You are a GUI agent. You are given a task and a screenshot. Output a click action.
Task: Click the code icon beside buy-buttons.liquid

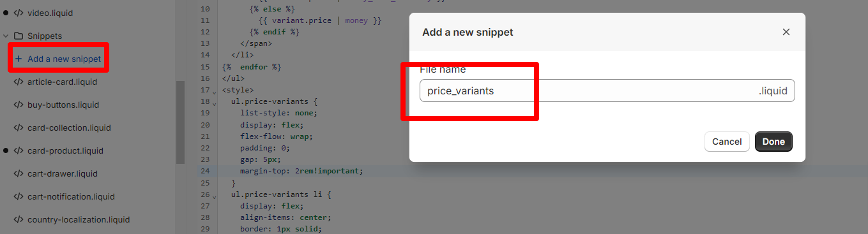coord(19,105)
